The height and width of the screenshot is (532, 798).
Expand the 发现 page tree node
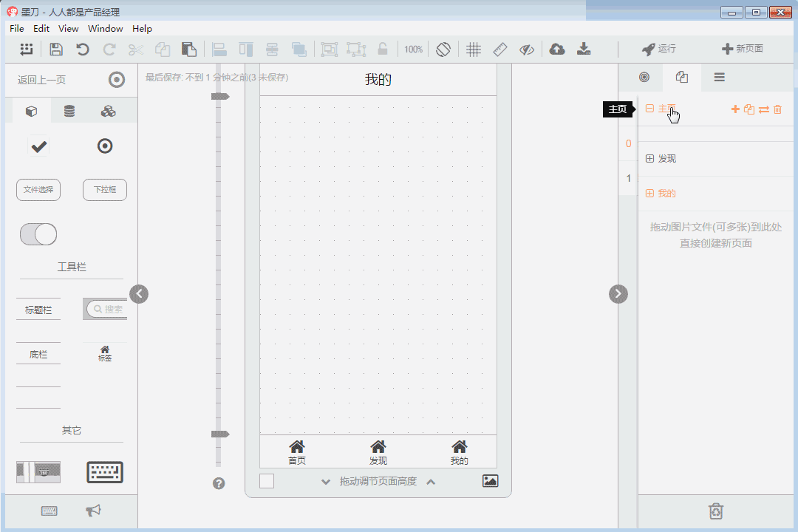coord(649,159)
